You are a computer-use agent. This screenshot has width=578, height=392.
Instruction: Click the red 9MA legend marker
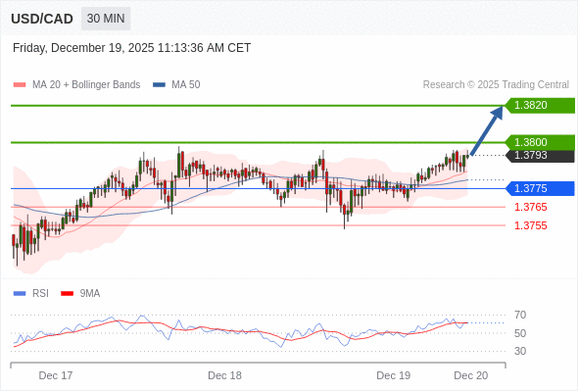click(x=67, y=294)
